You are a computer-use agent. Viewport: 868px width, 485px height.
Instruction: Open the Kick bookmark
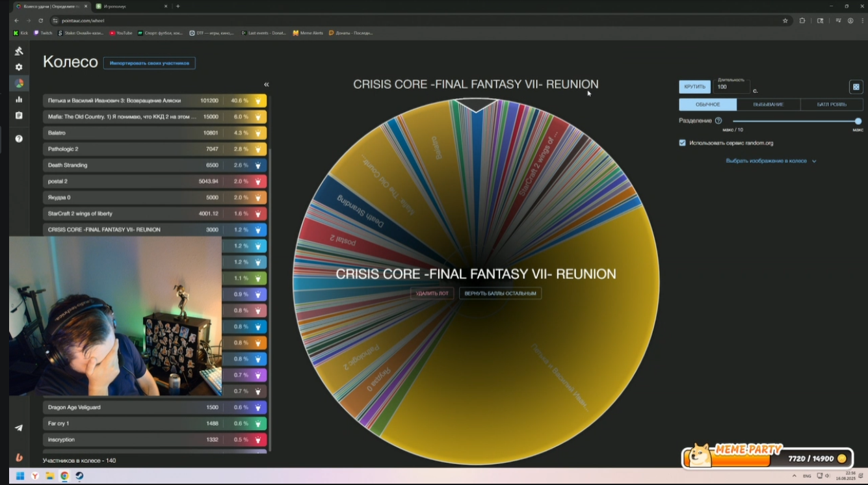pos(21,33)
